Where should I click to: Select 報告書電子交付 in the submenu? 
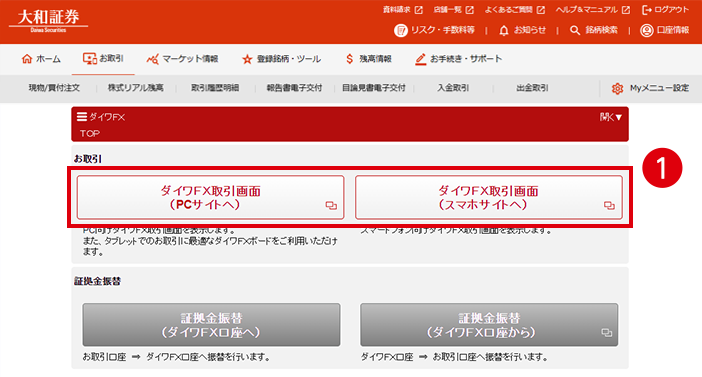pyautogui.click(x=294, y=88)
